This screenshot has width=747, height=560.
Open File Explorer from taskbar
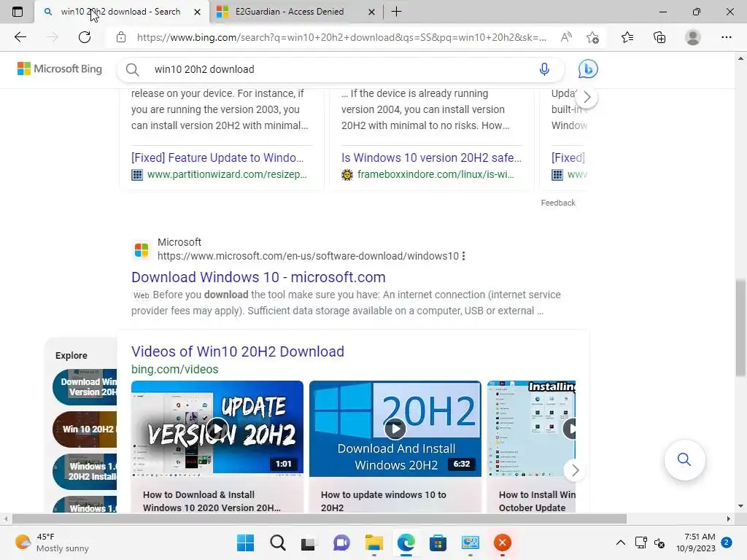tap(374, 542)
